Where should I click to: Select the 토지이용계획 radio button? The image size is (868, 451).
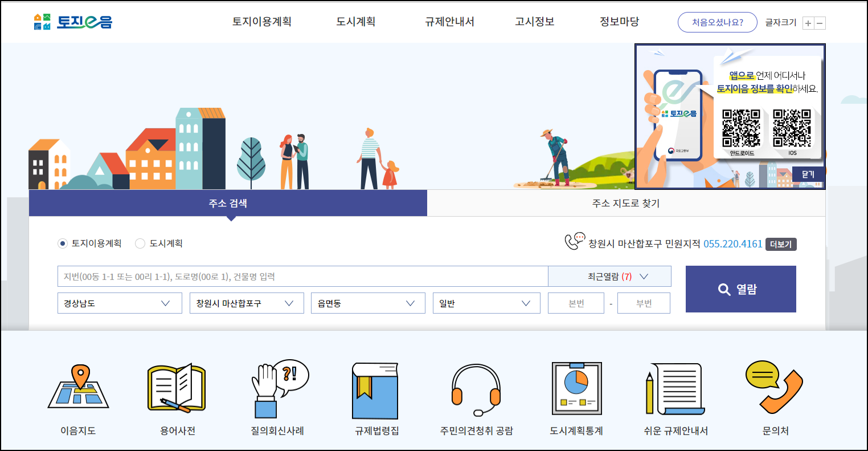63,243
